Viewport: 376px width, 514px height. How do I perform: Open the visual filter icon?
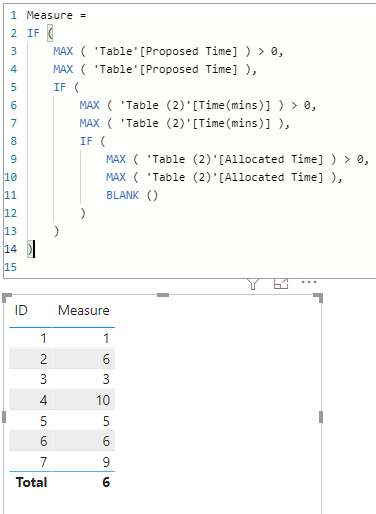[x=253, y=284]
